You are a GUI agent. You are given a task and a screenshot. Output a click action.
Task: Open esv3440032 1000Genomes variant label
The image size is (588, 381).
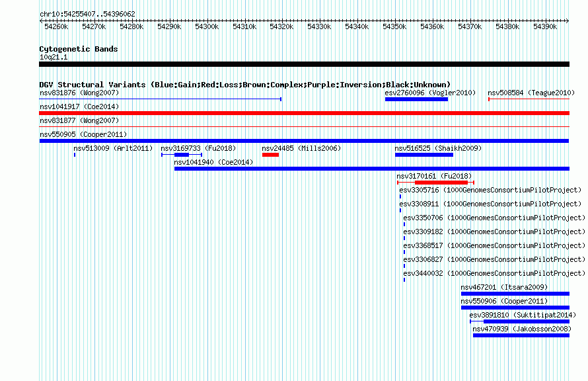pyautogui.click(x=494, y=273)
